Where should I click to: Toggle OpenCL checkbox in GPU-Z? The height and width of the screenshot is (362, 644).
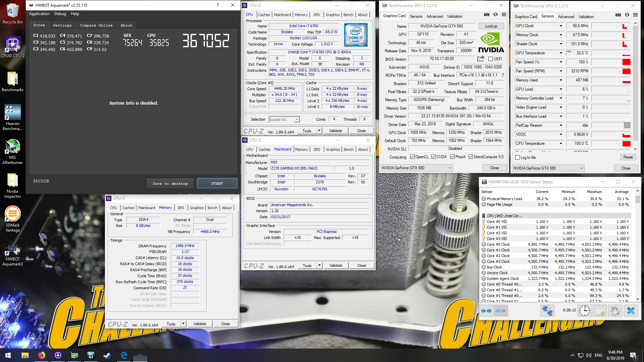(412, 157)
